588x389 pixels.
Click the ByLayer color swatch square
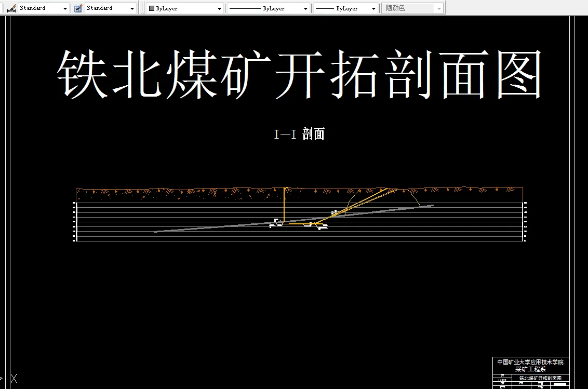click(151, 8)
